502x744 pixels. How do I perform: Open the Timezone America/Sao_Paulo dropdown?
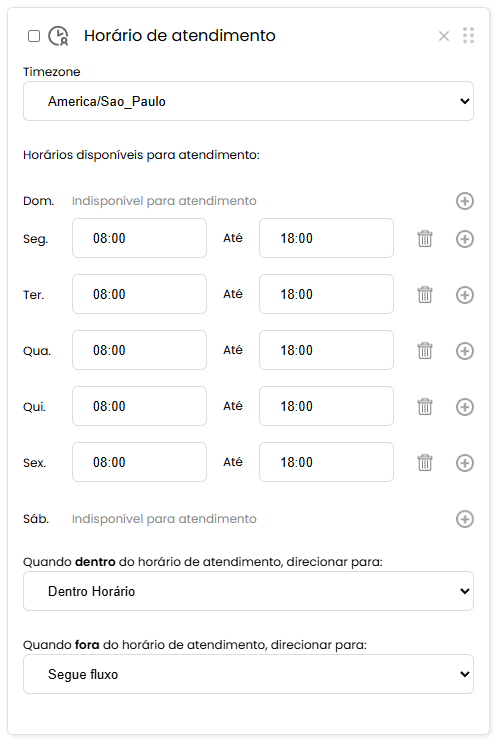tap(248, 101)
